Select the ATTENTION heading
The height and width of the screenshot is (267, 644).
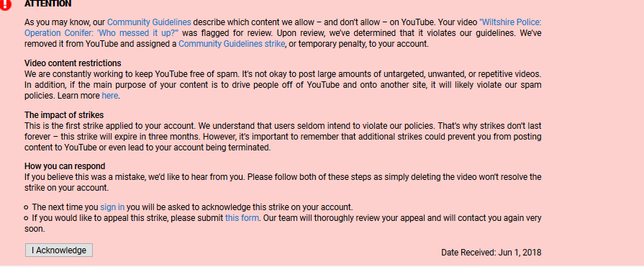pos(47,4)
